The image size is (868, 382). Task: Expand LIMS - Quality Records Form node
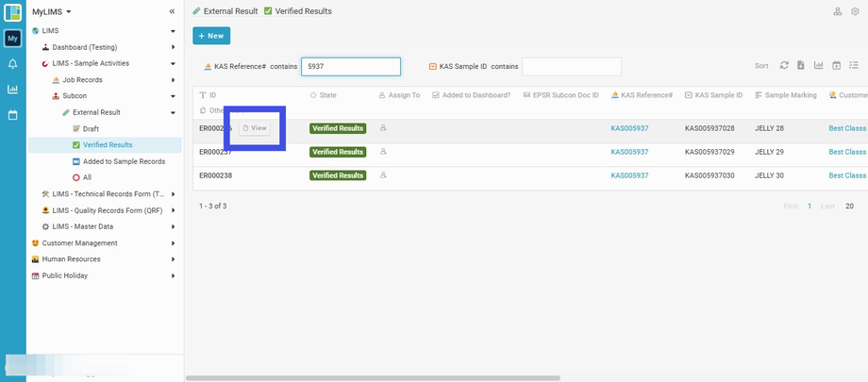point(174,210)
